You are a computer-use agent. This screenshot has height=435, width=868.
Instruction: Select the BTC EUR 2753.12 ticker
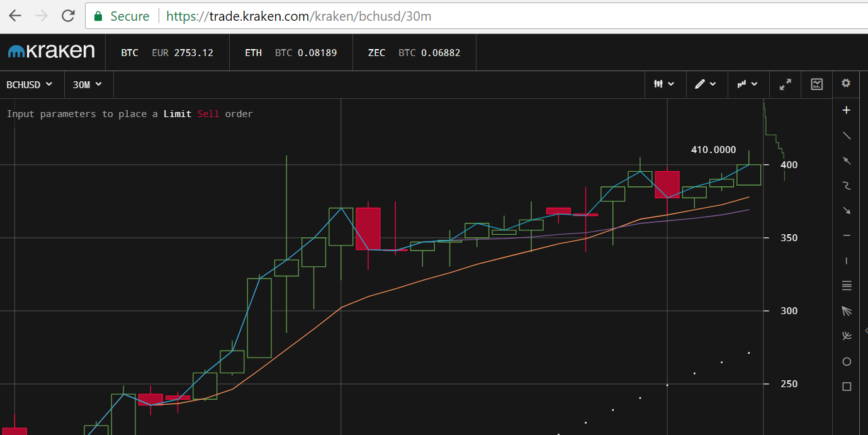[x=167, y=53]
